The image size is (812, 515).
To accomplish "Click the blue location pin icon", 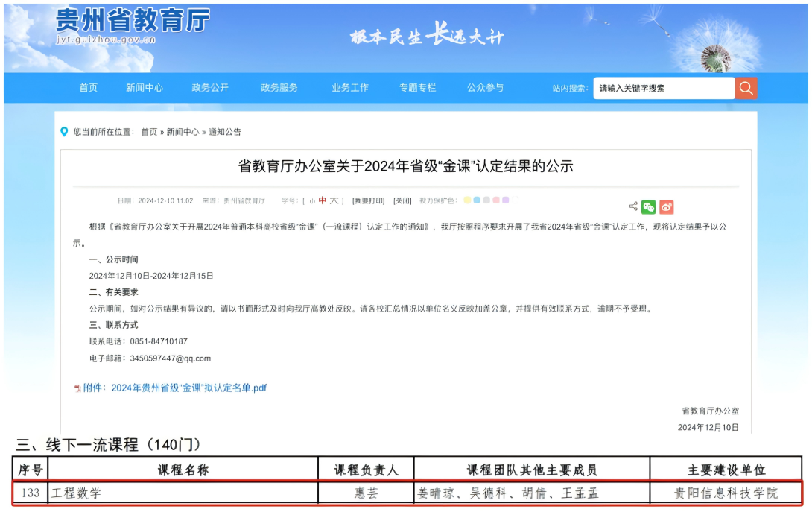I will click(x=64, y=132).
